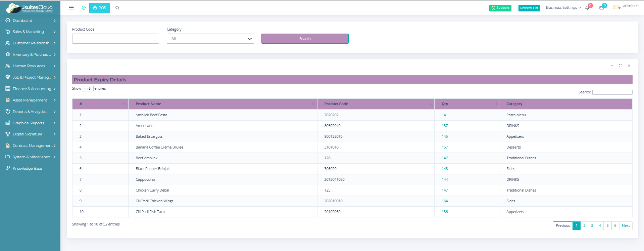Click the green location pin icon
This screenshot has height=251, width=644.
[x=84, y=8]
